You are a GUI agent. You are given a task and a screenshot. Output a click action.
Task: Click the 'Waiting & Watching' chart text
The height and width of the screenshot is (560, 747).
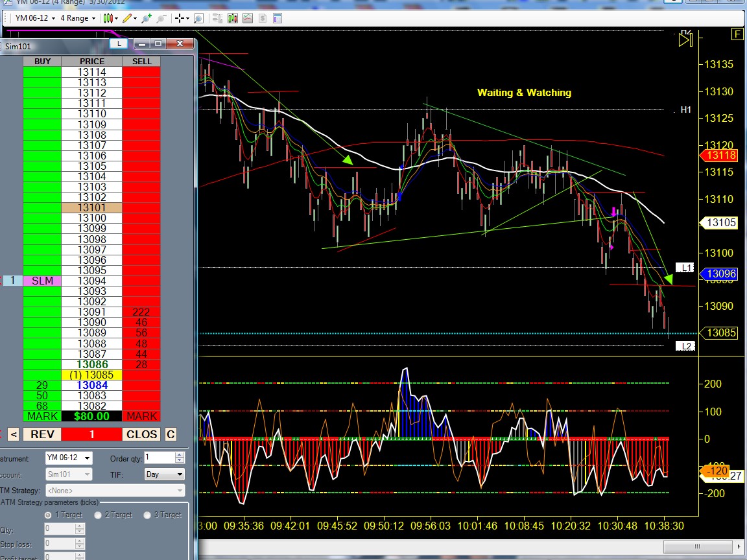click(524, 93)
